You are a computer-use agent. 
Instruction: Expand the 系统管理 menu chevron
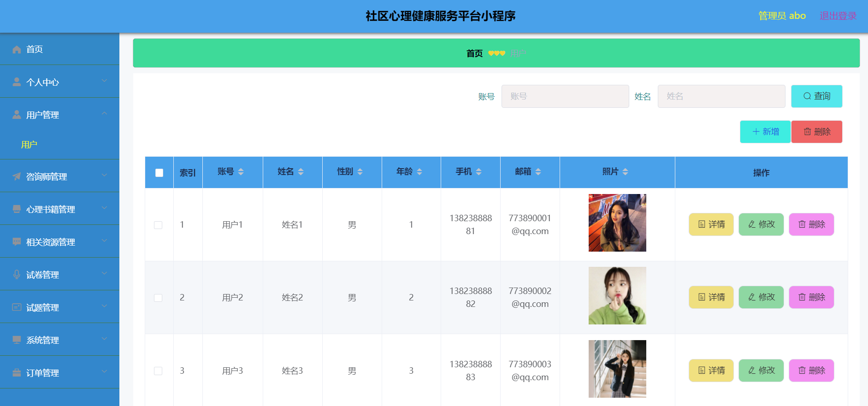pyautogui.click(x=104, y=339)
